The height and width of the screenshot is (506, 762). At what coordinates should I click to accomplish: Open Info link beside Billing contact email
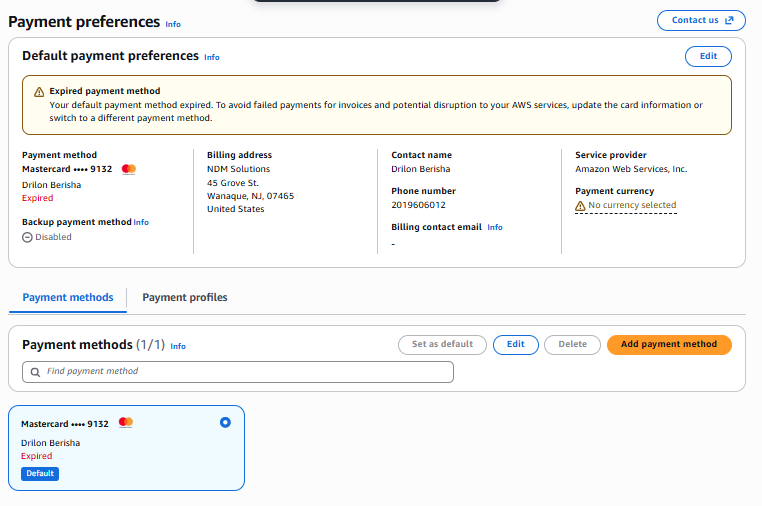point(495,227)
